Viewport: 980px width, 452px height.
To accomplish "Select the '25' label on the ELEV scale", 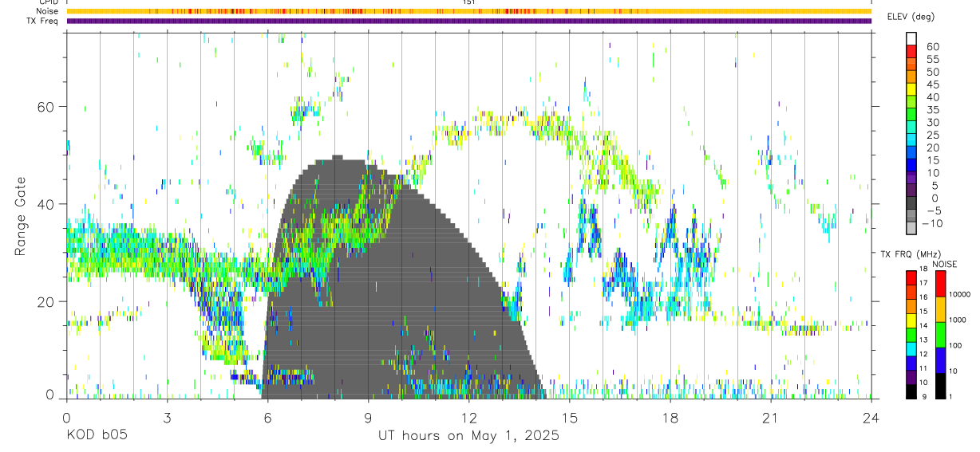I will coord(932,135).
